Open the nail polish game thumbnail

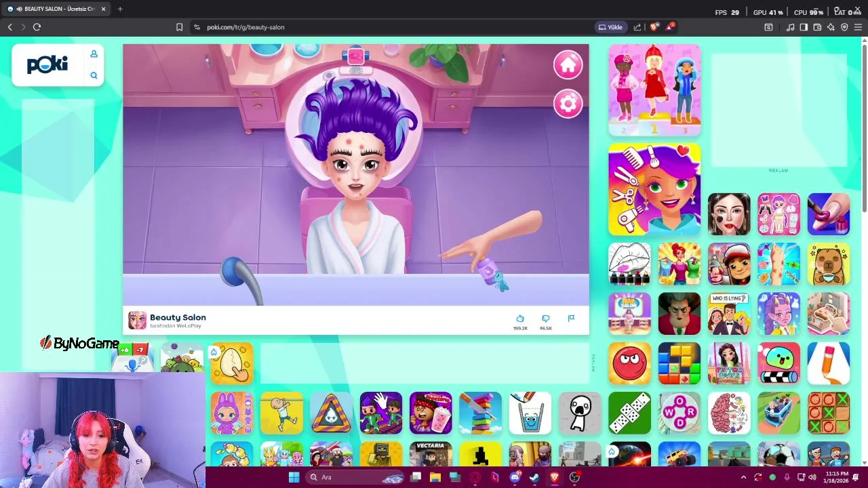[x=828, y=214]
